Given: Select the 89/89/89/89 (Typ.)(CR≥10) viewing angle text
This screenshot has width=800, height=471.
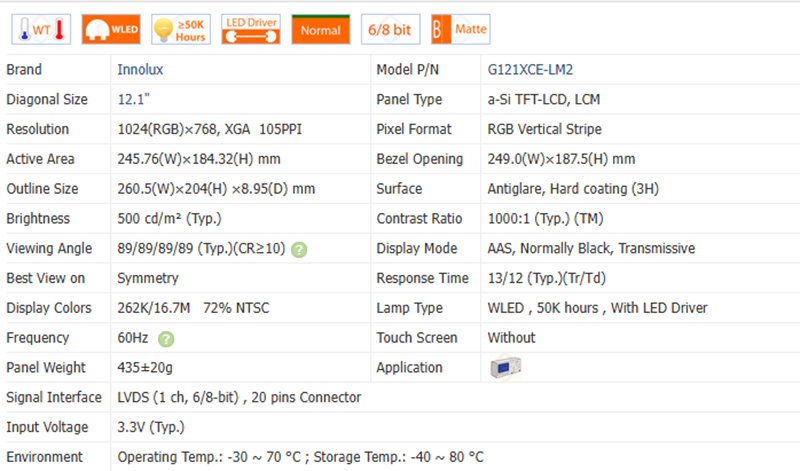Looking at the screenshot, I should tap(201, 249).
